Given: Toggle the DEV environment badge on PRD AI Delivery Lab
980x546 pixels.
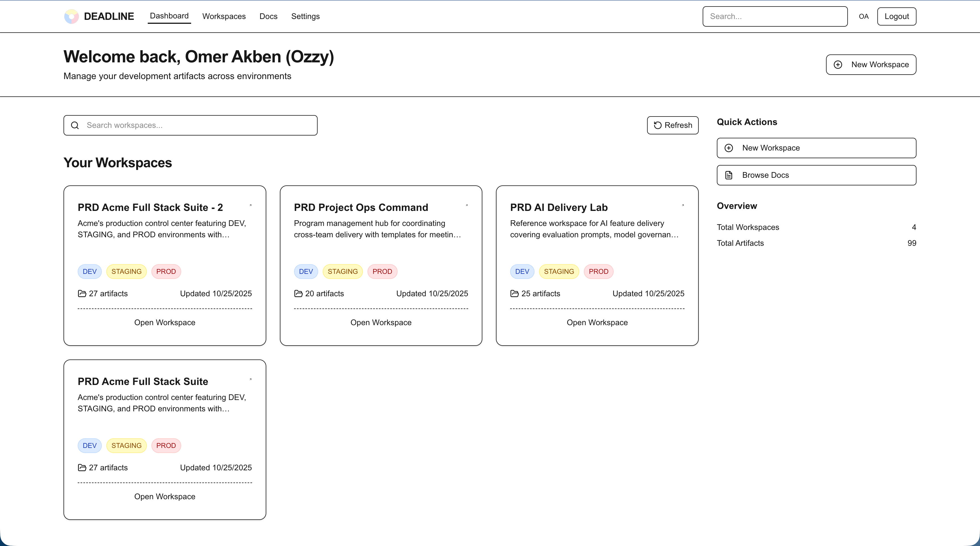Looking at the screenshot, I should point(522,271).
